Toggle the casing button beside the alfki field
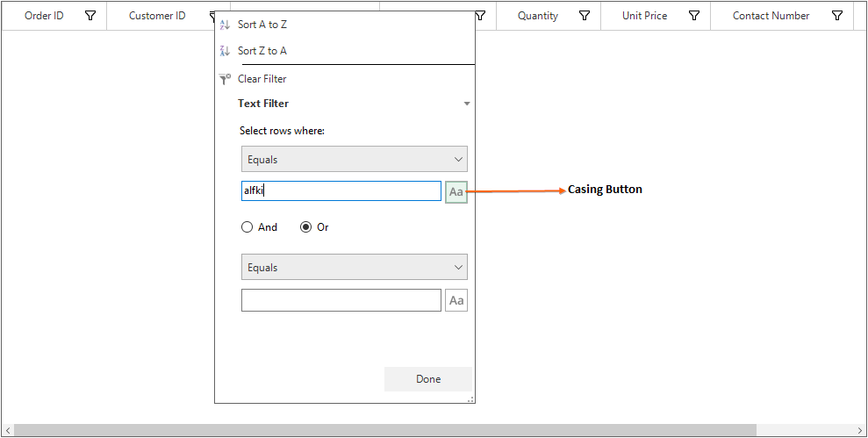 456,191
